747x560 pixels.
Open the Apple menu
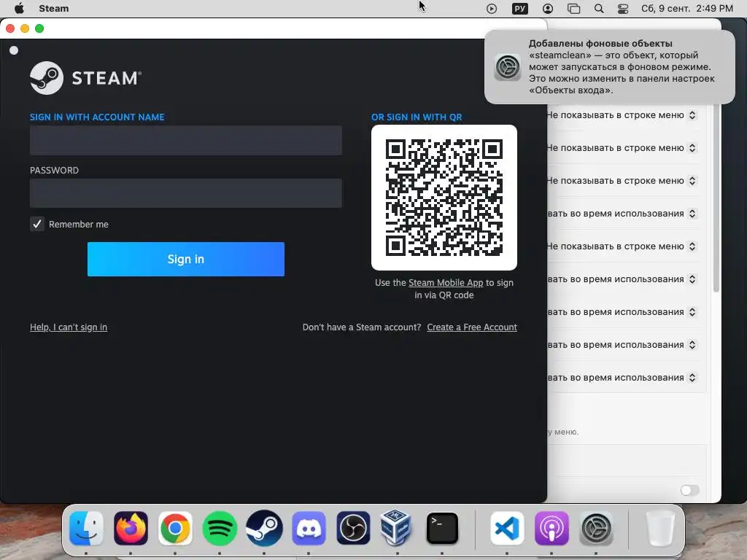pyautogui.click(x=19, y=9)
